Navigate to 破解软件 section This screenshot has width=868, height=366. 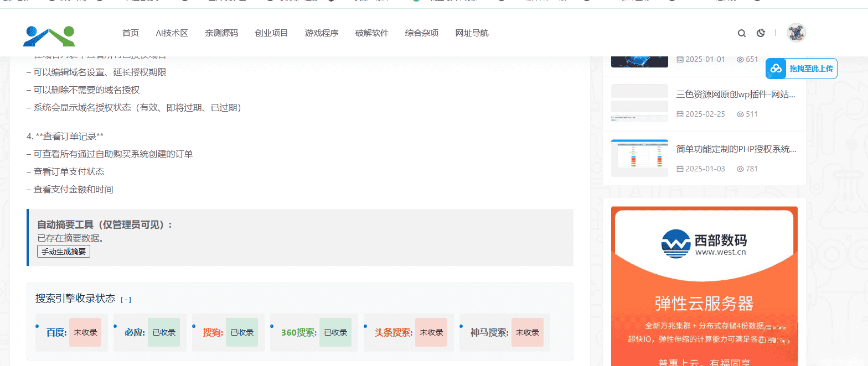click(x=371, y=33)
